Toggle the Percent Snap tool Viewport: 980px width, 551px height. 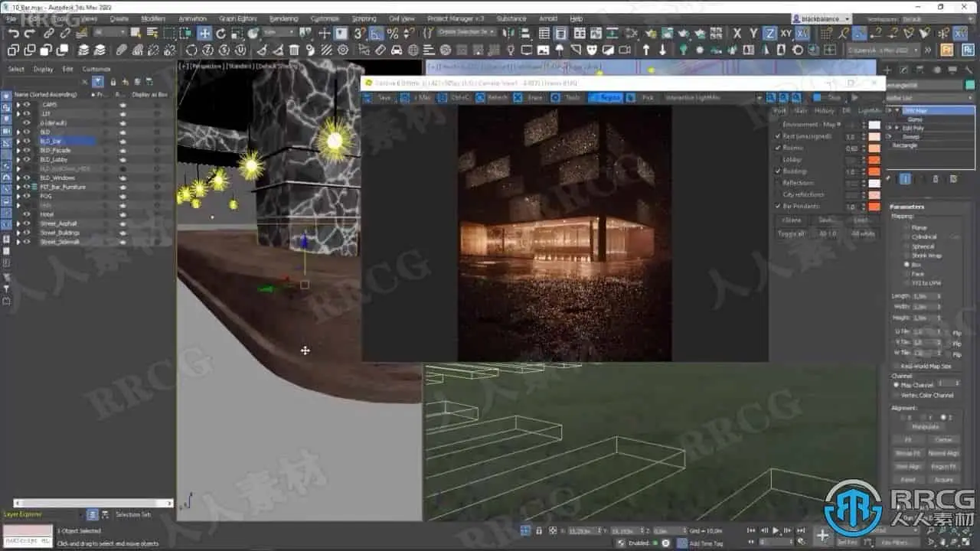(x=393, y=33)
